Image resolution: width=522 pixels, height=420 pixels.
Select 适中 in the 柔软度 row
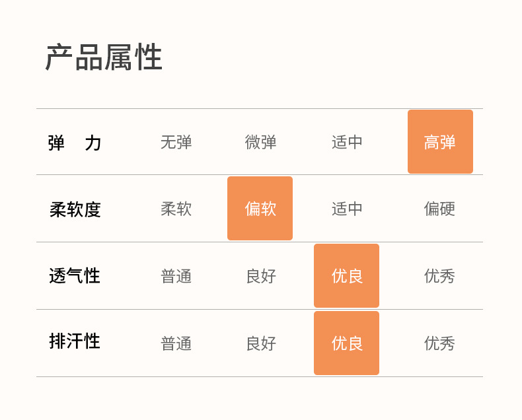348,209
